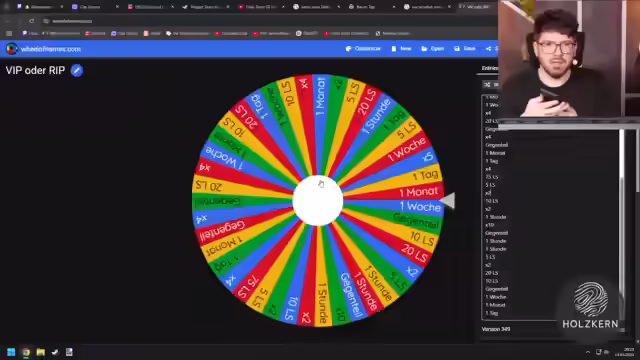Click the Version 349 text
The height and width of the screenshot is (360, 640).
pyautogui.click(x=496, y=329)
